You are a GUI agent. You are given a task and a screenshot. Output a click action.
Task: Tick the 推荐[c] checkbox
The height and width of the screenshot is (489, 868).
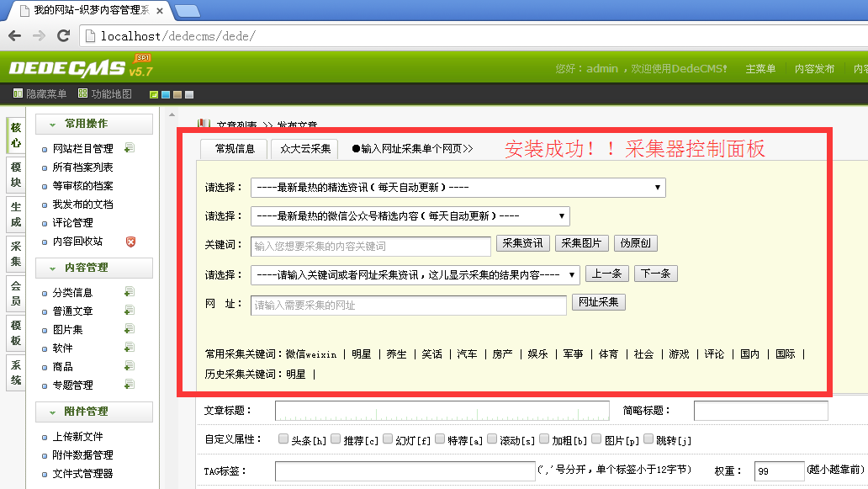[336, 439]
